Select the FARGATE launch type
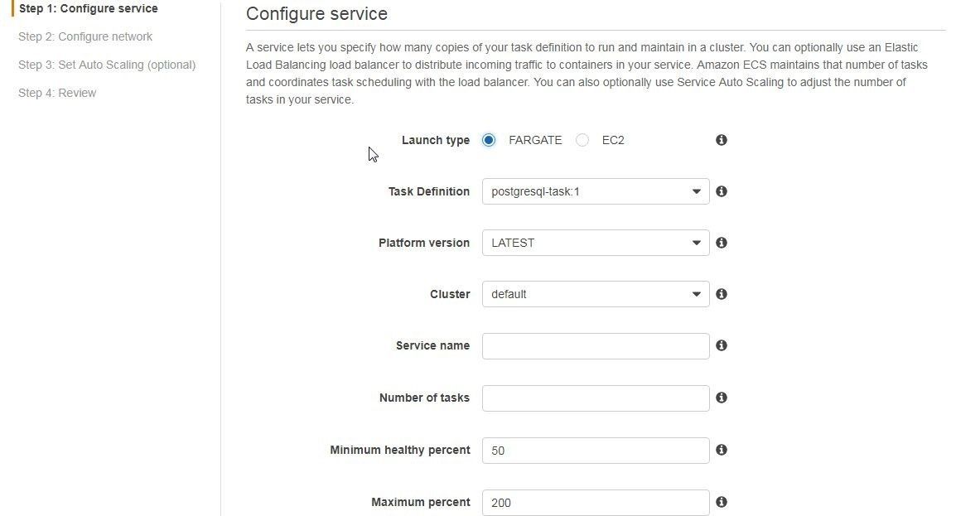 pos(489,140)
